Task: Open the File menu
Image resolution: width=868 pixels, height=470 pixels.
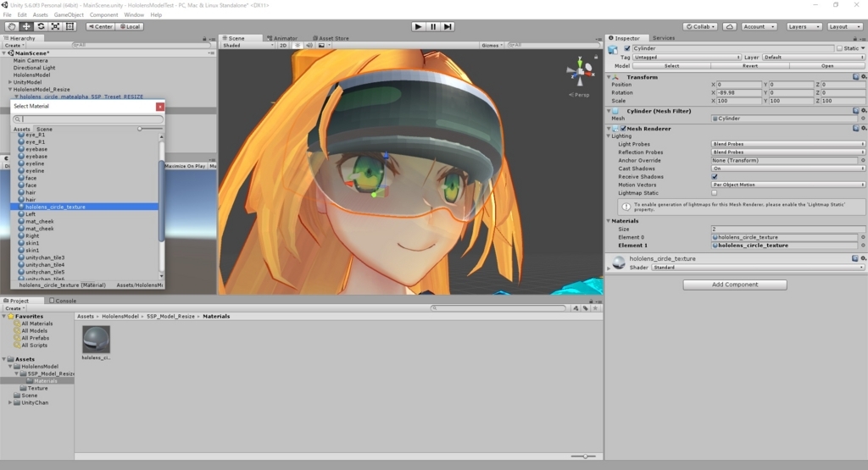Action: coord(7,15)
